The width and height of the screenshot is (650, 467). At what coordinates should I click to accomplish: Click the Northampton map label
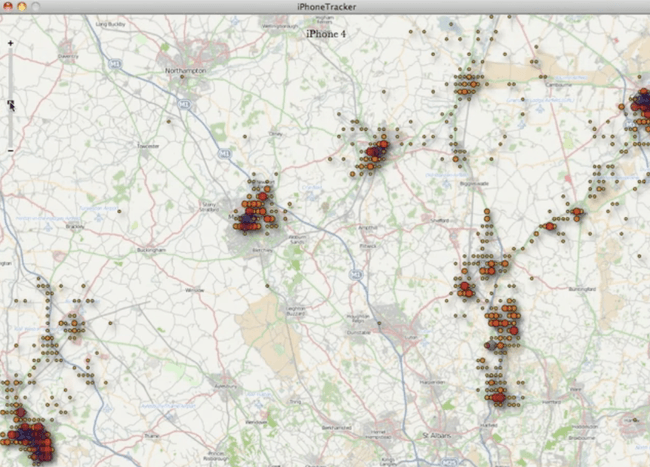coord(185,70)
